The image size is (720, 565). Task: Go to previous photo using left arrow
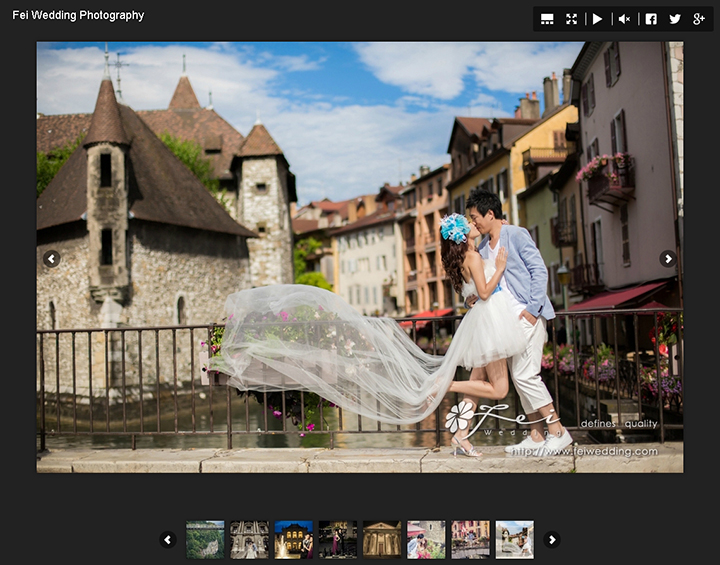[x=51, y=259]
